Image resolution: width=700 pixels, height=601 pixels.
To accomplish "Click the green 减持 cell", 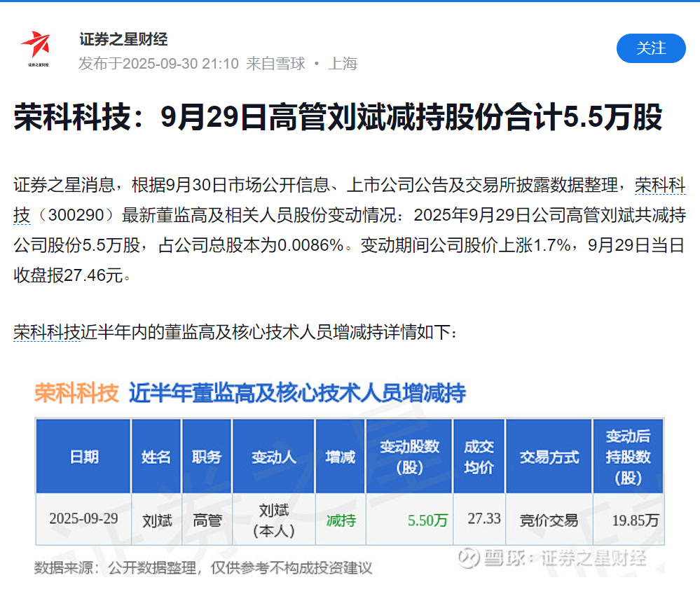I will click(x=341, y=520).
